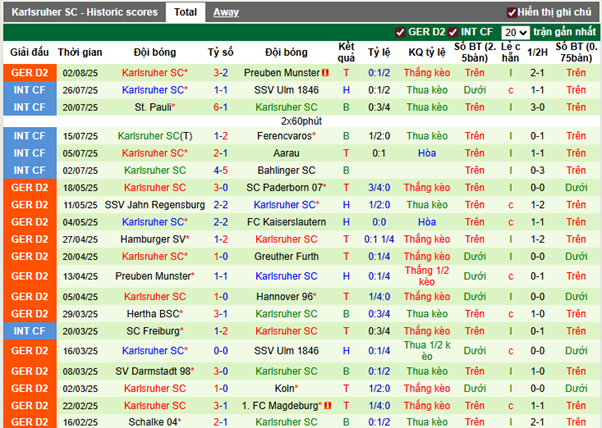602x428 pixels.
Task: Click SV Darmstadt 98 team name
Action: coord(155,371)
